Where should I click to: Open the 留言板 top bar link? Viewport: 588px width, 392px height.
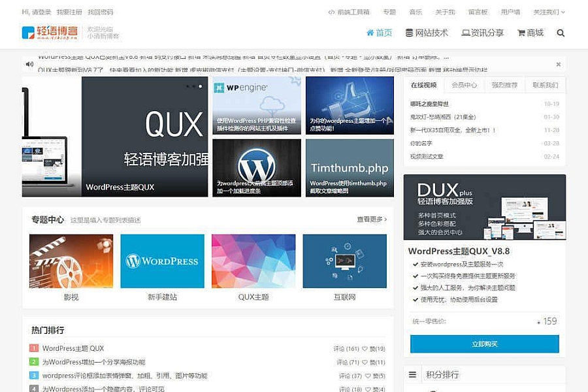point(478,12)
